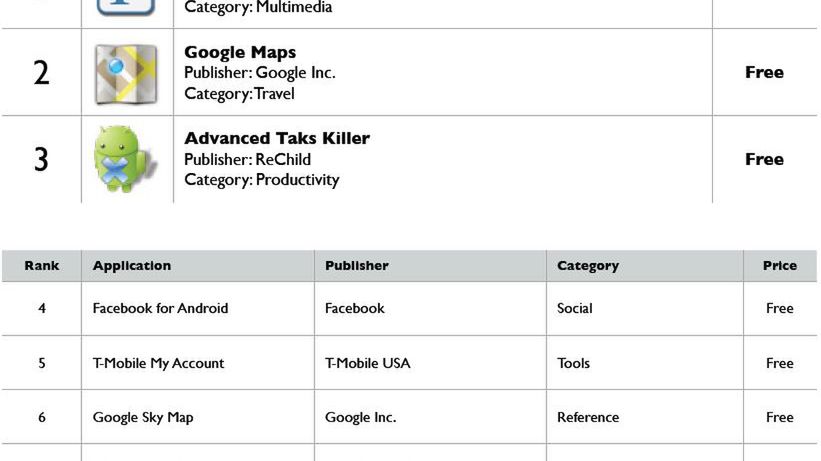The image size is (821, 461).
Task: Click Publisher: Google Inc. under Google Maps
Action: click(x=260, y=73)
